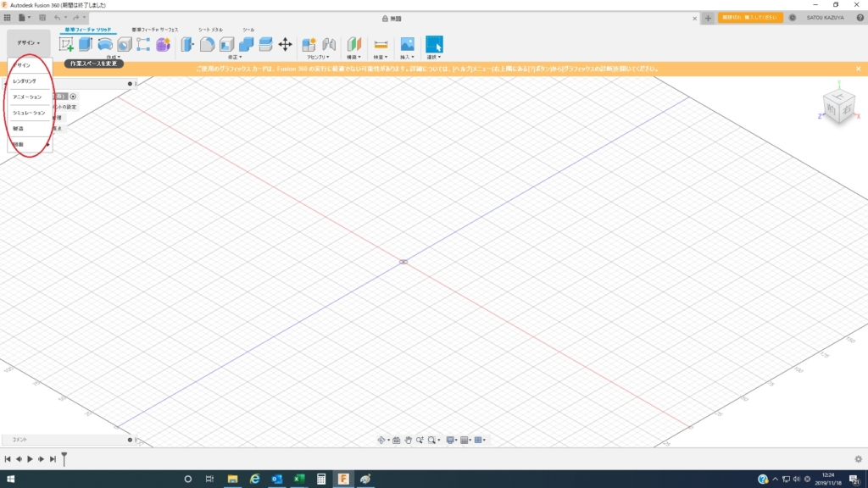Open timeline settings gear icon
The height and width of the screenshot is (488, 868).
tap(859, 459)
